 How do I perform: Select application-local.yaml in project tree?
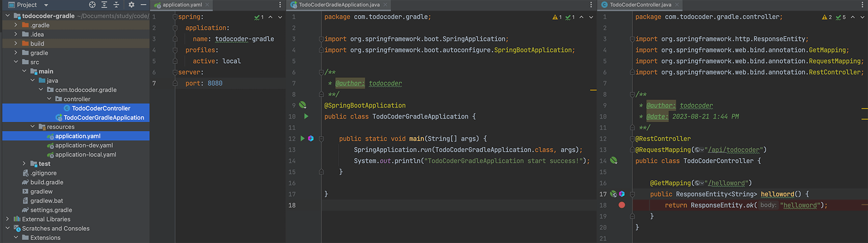[85, 155]
